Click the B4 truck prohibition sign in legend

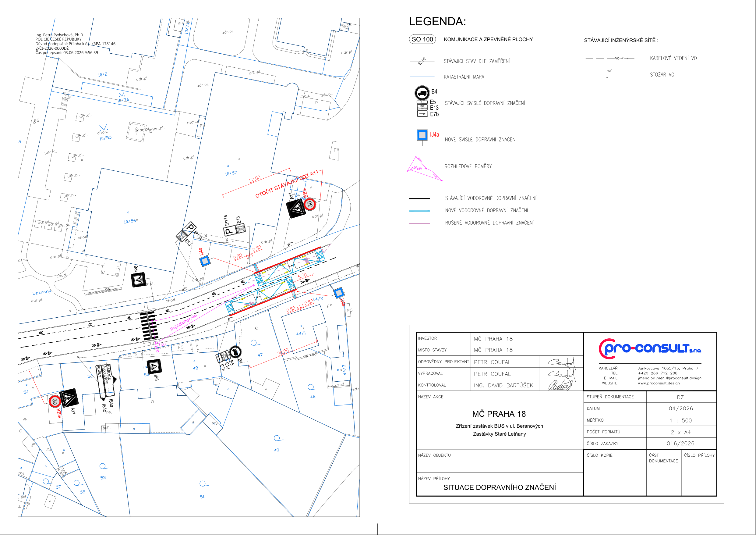422,93
